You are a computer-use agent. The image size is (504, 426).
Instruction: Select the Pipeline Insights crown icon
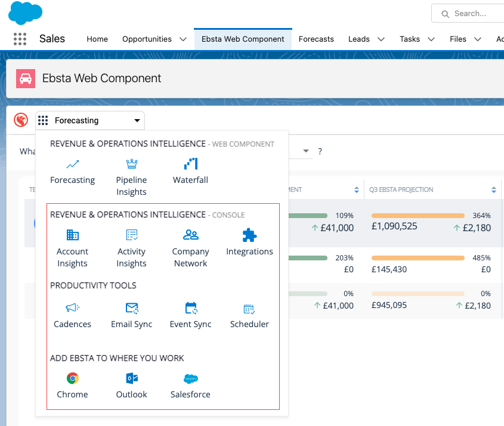tap(131, 164)
